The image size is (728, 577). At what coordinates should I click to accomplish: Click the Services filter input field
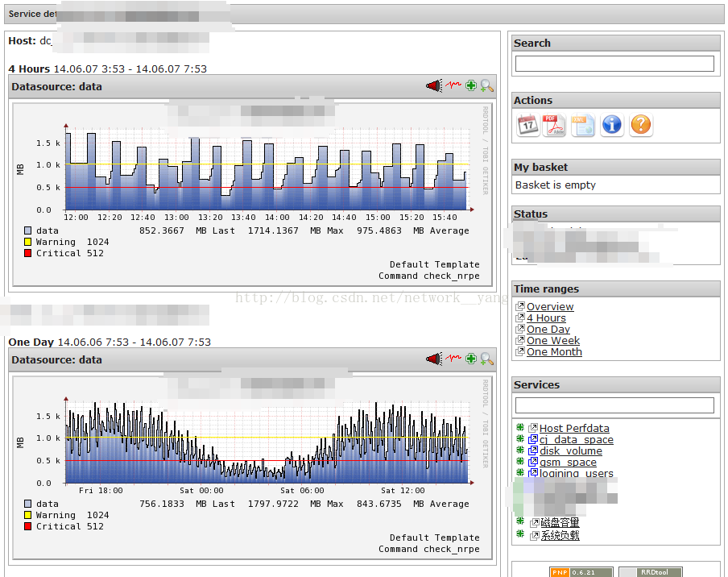614,405
